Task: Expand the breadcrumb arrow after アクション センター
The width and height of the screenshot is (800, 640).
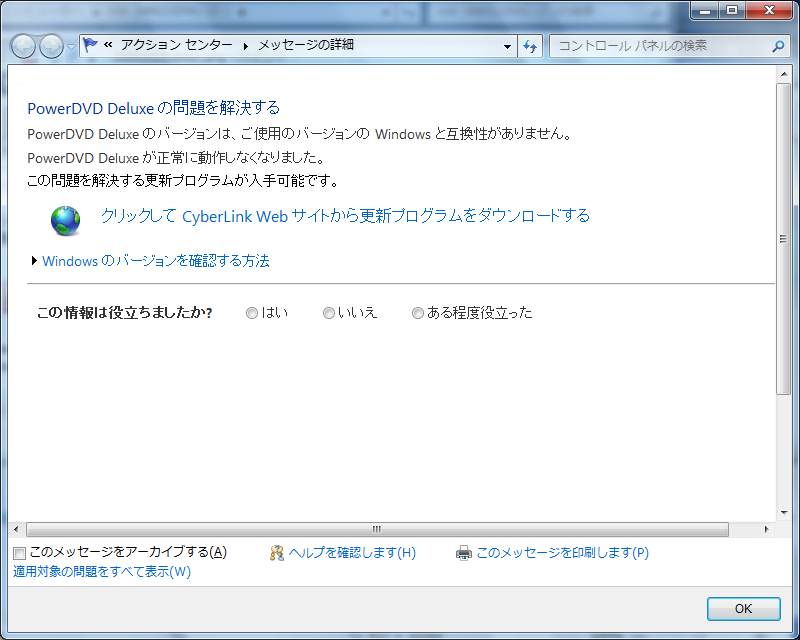Action: click(245, 46)
